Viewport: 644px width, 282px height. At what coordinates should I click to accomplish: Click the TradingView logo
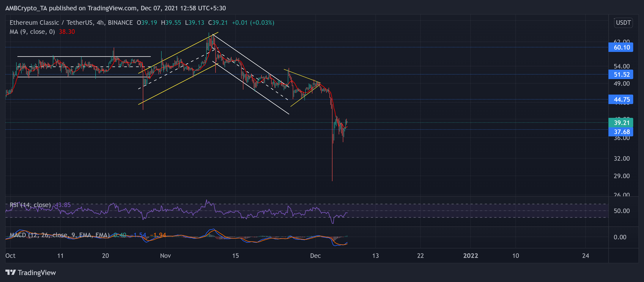click(x=30, y=273)
